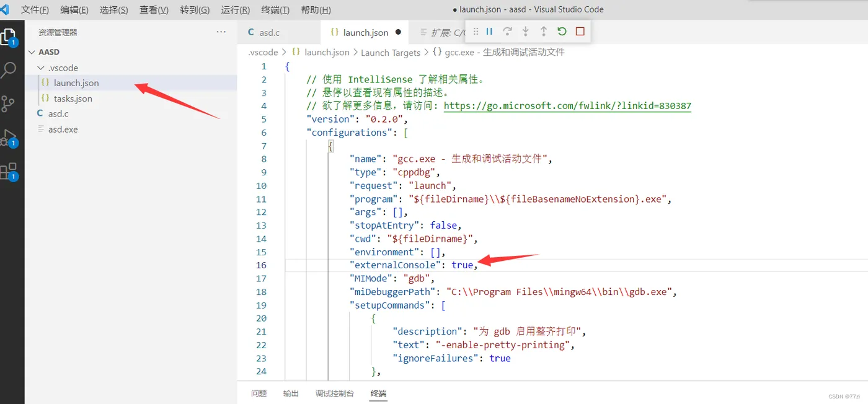
Task: Click the Step Over debug icon
Action: [507, 32]
